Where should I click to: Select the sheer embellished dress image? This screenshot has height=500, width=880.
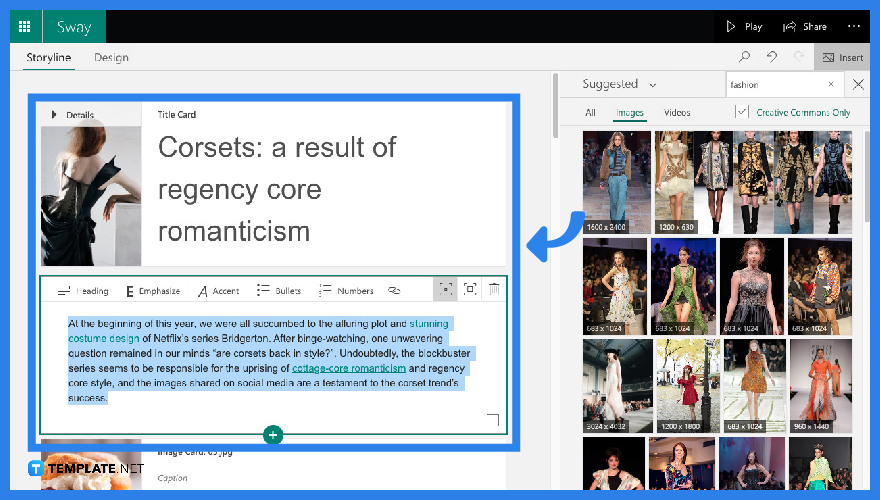coord(751,286)
